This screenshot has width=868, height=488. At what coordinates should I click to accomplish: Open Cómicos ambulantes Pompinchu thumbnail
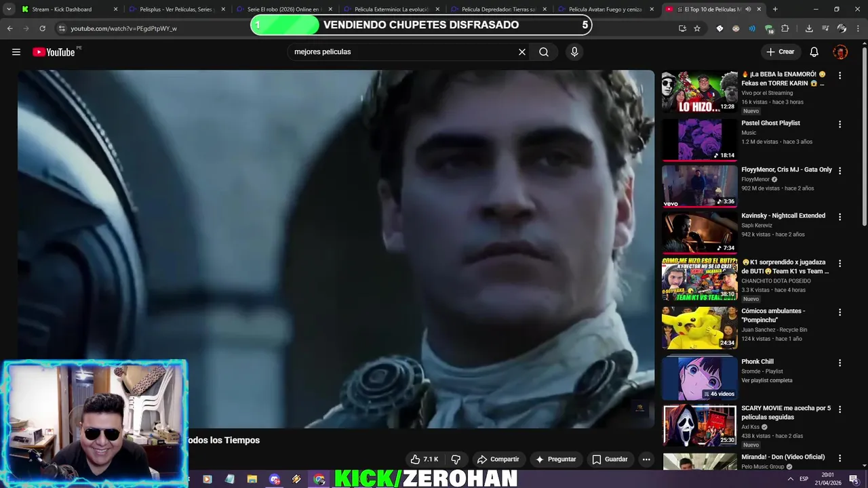(699, 328)
